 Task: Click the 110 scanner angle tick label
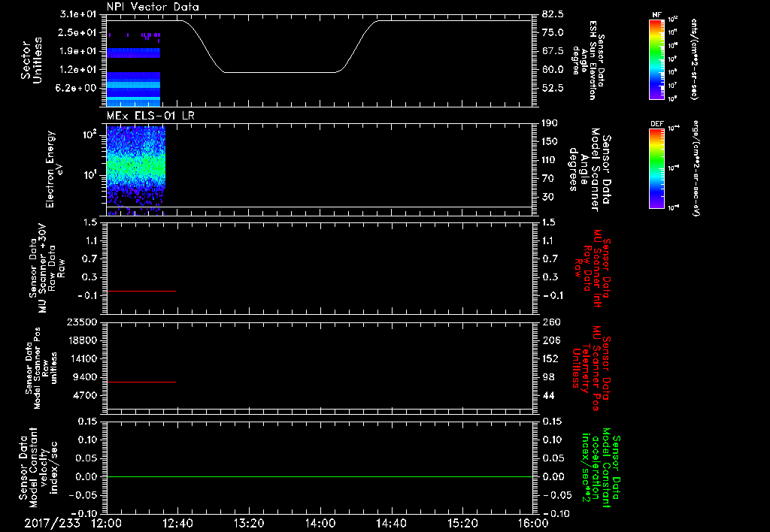tap(550, 160)
